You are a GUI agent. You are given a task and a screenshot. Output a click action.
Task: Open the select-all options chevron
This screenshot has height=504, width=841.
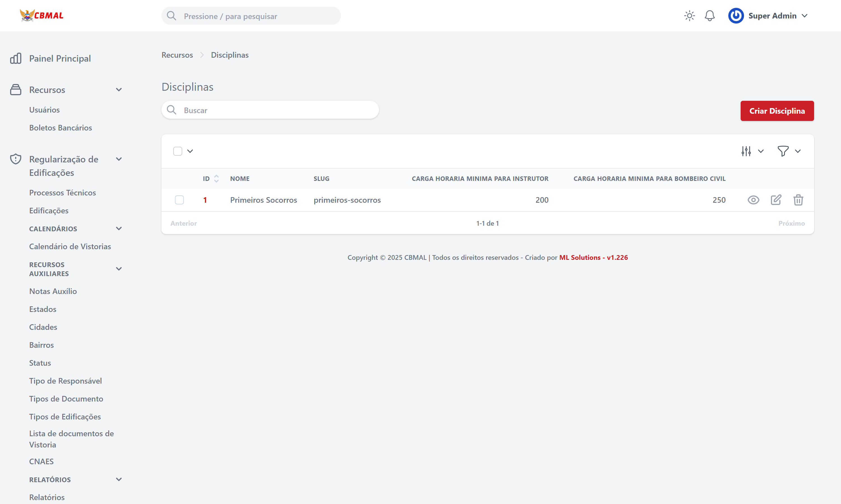(x=190, y=151)
